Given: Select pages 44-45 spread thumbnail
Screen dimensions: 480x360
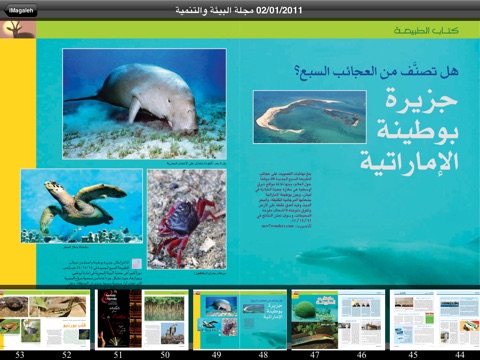Looking at the screenshot, I should point(435,320).
